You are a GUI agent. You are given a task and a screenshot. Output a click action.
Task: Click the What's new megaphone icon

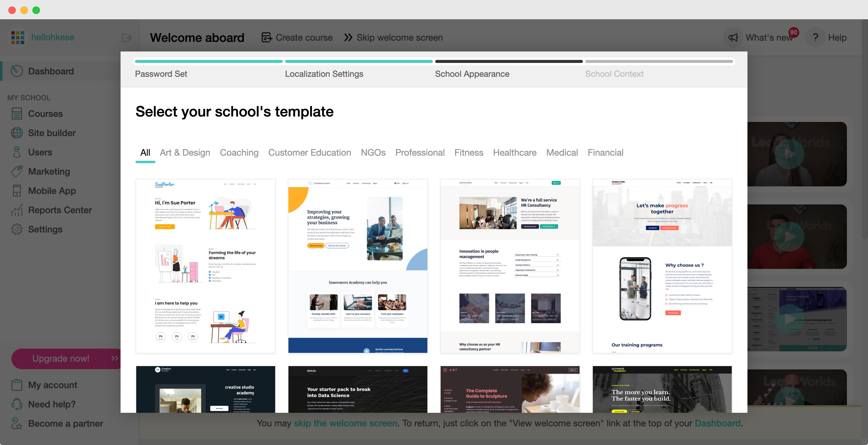point(733,38)
